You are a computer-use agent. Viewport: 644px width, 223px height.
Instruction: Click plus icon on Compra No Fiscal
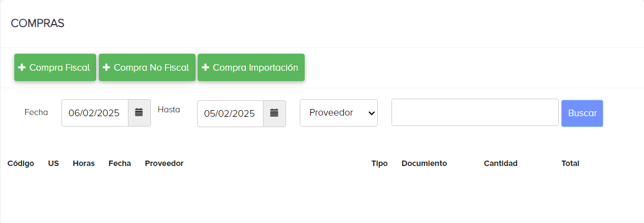coord(106,67)
